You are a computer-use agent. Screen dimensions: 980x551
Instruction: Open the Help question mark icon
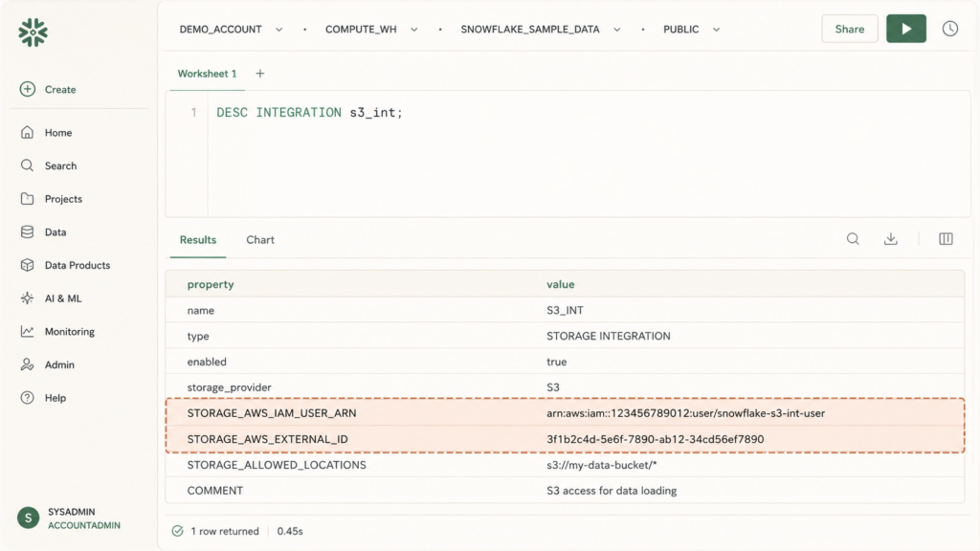(28, 397)
